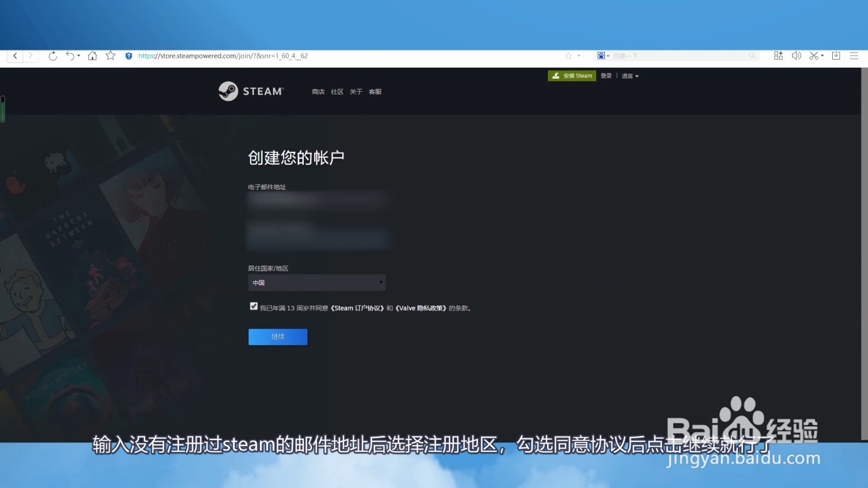Toggle the age 13 agreement checkbox

253,306
